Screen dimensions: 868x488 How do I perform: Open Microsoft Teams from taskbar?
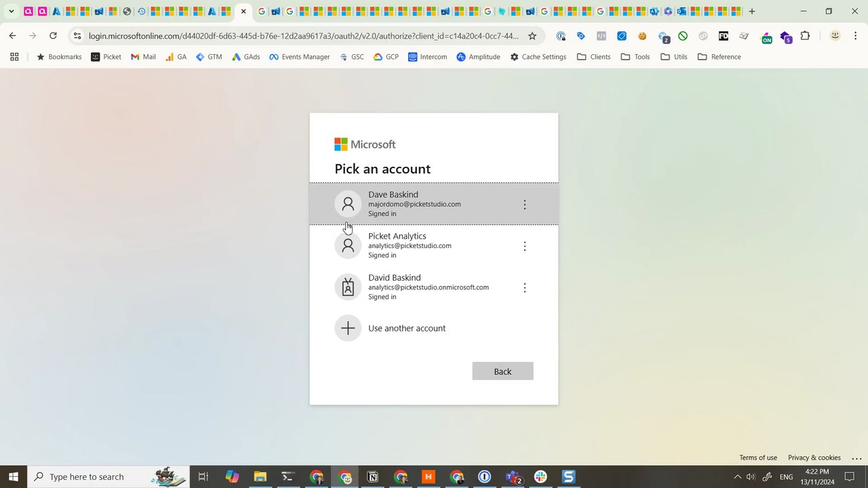pyautogui.click(x=513, y=476)
